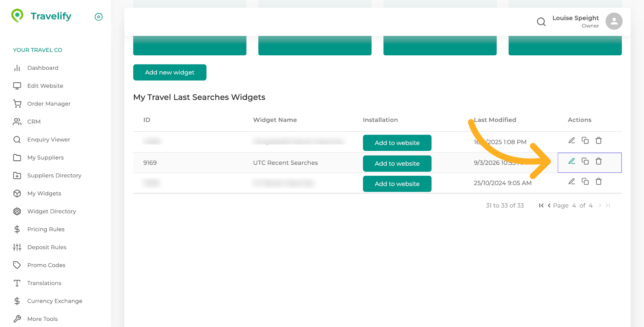Navigate to Widget Directory

point(51,211)
